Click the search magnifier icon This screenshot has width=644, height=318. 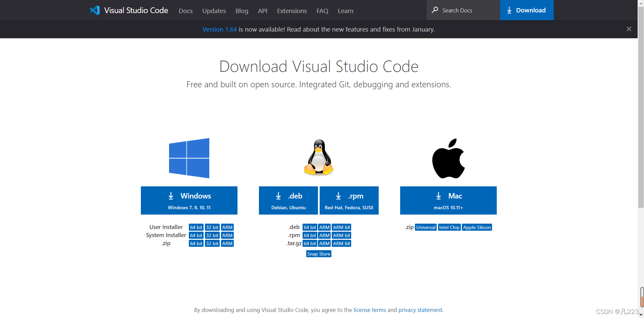435,10
